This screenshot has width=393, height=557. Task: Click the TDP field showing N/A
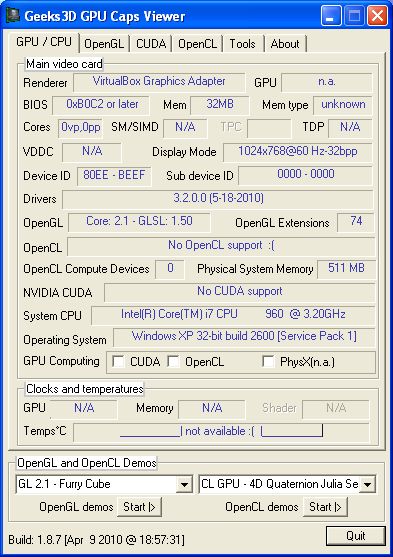click(x=350, y=128)
